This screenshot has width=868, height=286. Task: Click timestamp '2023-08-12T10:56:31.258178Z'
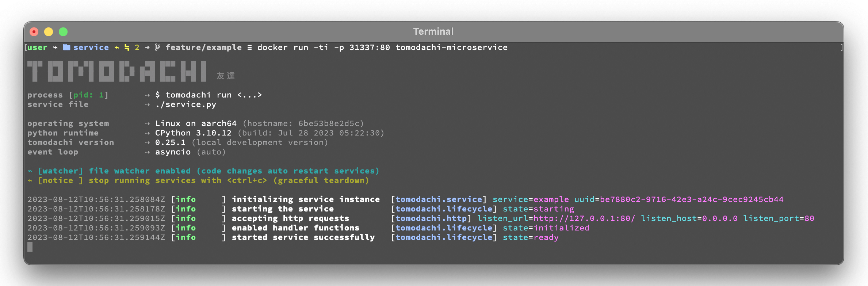click(x=96, y=209)
